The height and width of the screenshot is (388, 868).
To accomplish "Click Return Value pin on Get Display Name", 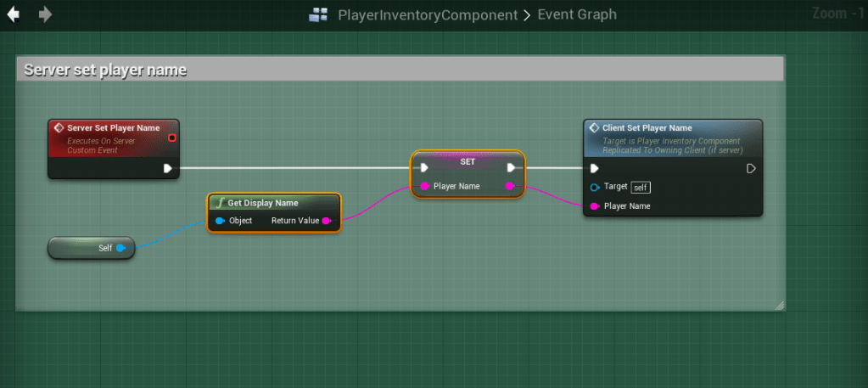I will click(x=327, y=221).
